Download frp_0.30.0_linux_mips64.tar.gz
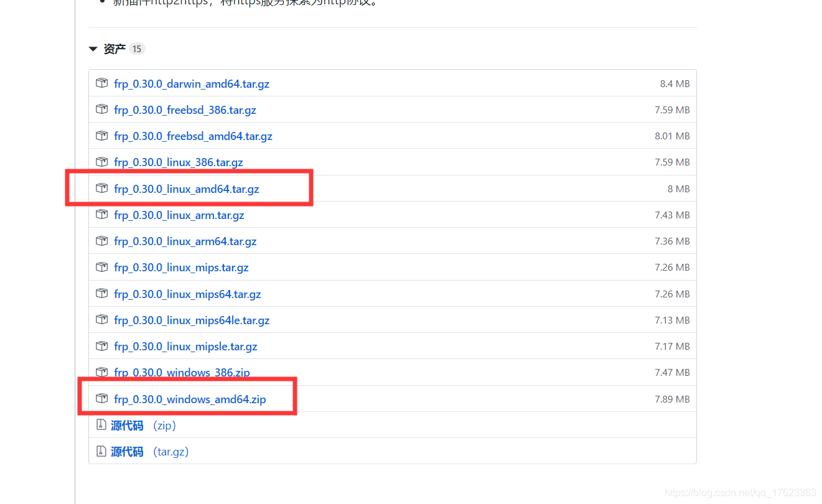 point(188,294)
